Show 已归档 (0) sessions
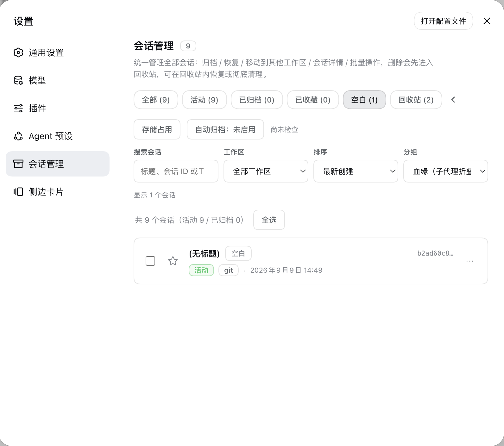Image resolution: width=504 pixels, height=446 pixels. click(x=257, y=100)
